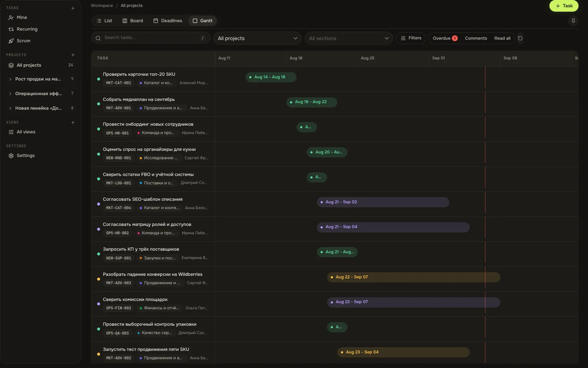Click the Filters button
Screen dimensions: 588x368
411,38
